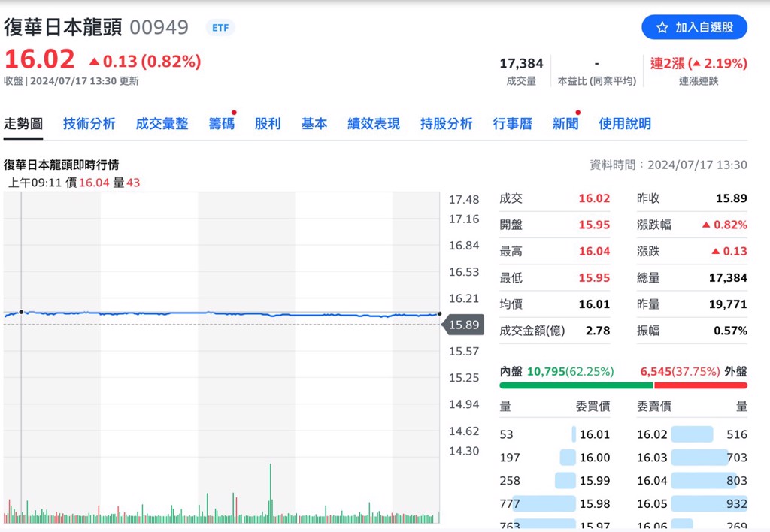Open the 行事曆 tab

click(x=512, y=123)
